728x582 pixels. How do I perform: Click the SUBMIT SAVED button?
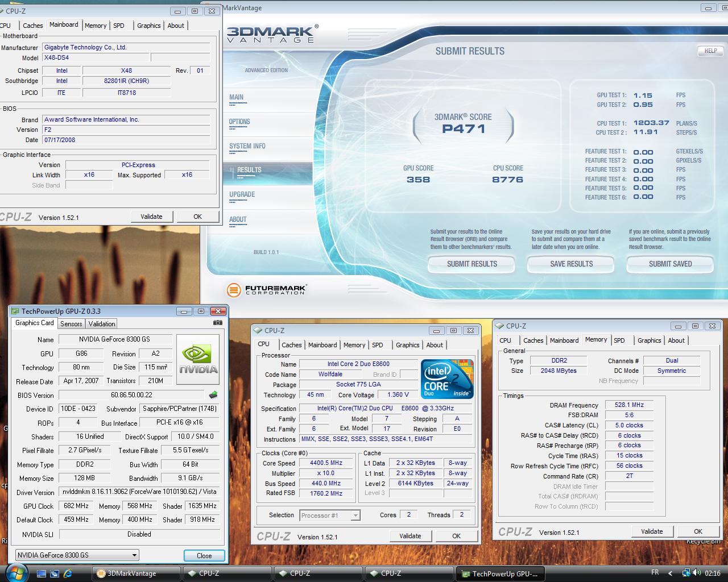(x=670, y=264)
